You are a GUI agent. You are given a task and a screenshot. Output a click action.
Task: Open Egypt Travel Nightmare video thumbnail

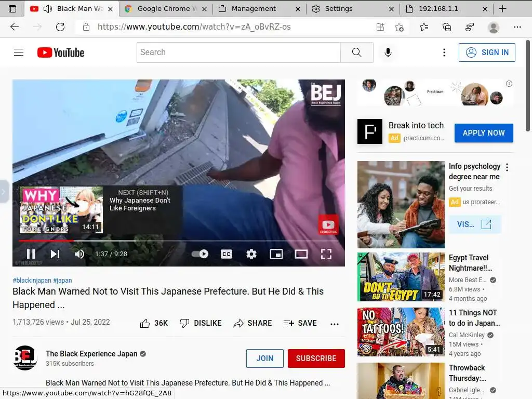pos(401,277)
